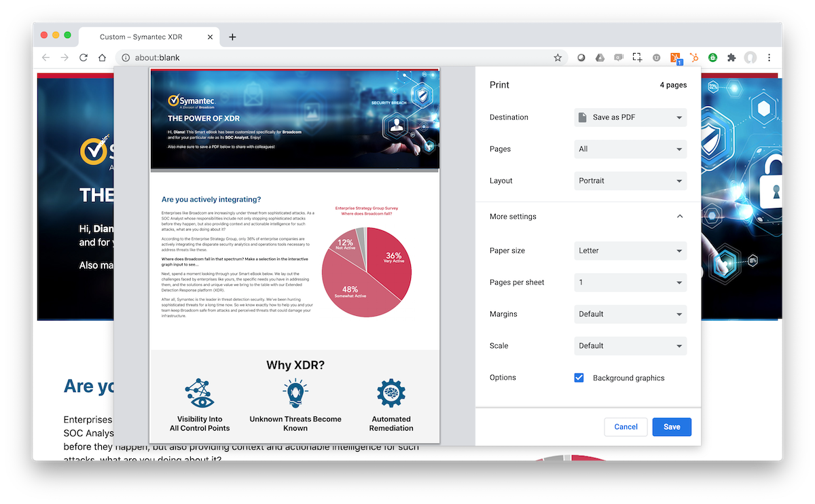Click the 'Background graphics' label text
The width and height of the screenshot is (815, 504).
(629, 378)
